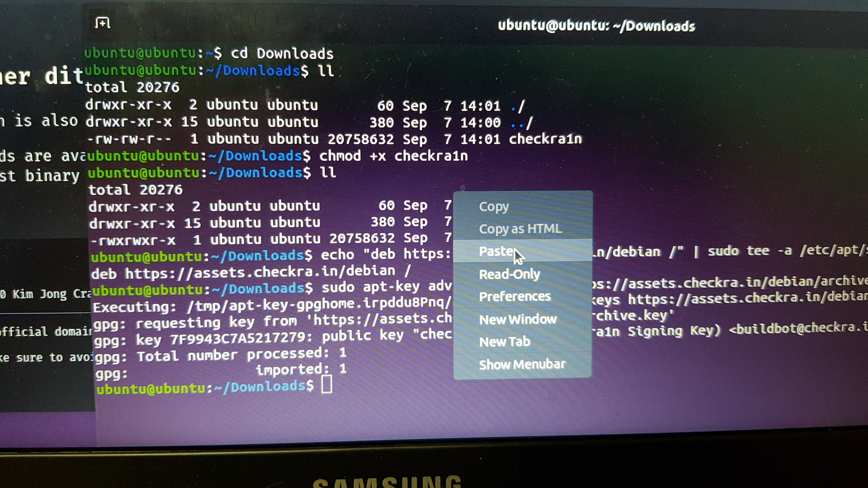The width and height of the screenshot is (868, 488).
Task: Click the cd Downloads command text
Action: tap(282, 54)
